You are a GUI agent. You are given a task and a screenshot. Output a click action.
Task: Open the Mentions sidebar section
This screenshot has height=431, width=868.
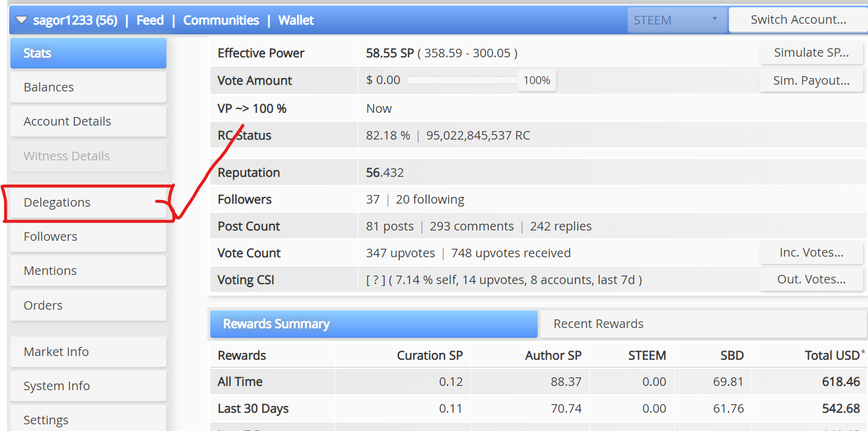(x=88, y=271)
